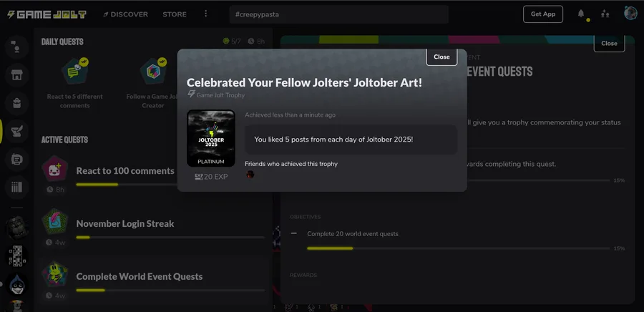The height and width of the screenshot is (312, 644).
Task: Open React to 5 different comments quest
Action: pos(74,83)
